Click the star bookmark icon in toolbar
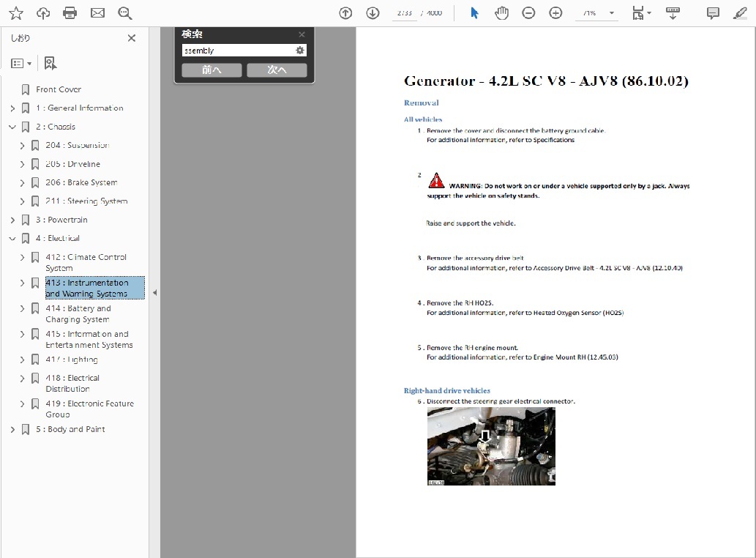 16,13
